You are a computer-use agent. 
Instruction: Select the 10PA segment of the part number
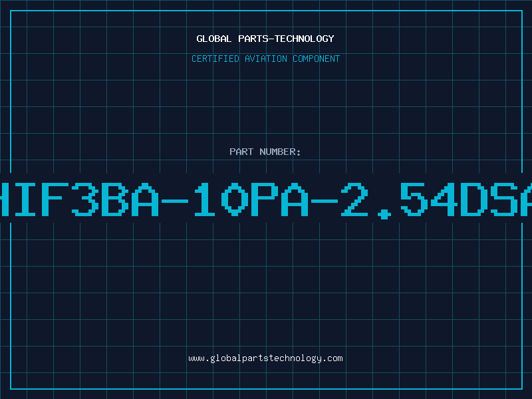click(x=251, y=199)
